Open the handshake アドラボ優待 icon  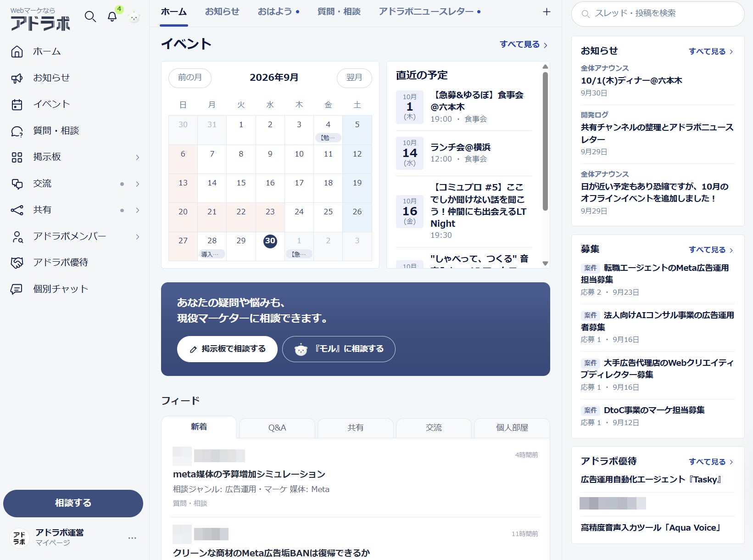click(17, 263)
